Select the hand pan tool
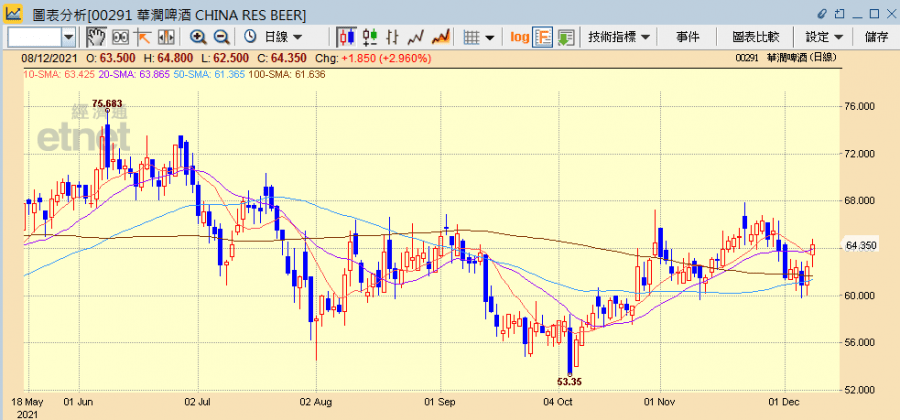Image resolution: width=900 pixels, height=420 pixels. (96, 37)
